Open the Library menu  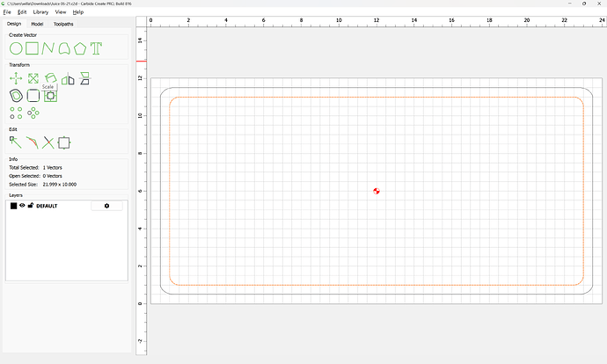[40, 12]
